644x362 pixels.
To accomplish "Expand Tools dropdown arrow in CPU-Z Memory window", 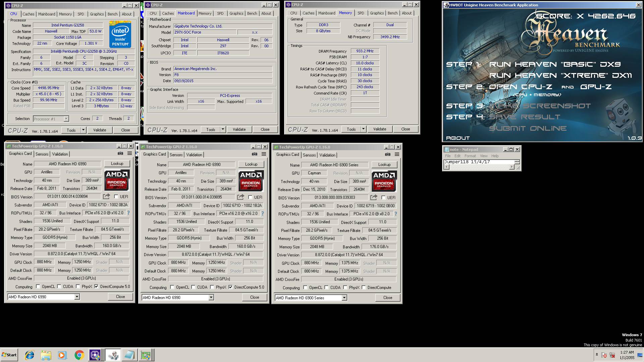I will pyautogui.click(x=363, y=129).
